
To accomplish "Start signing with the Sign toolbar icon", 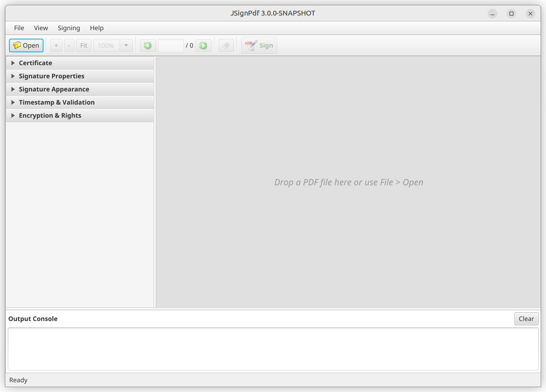I will 259,45.
